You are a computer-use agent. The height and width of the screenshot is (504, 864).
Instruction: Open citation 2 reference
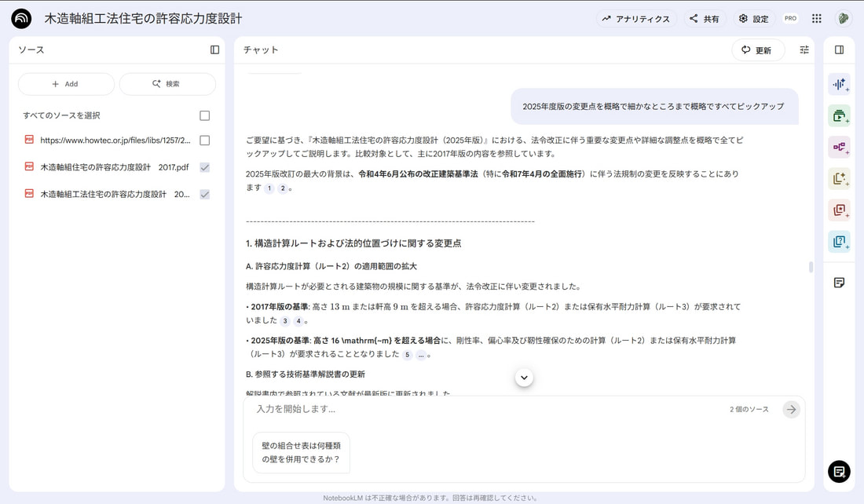point(283,188)
